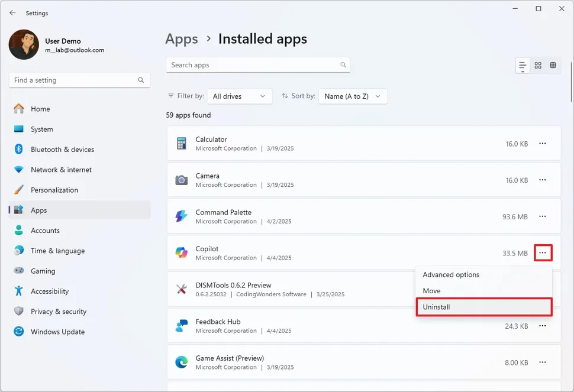Open the Sort by Name dropdown
574x392 pixels.
[353, 96]
